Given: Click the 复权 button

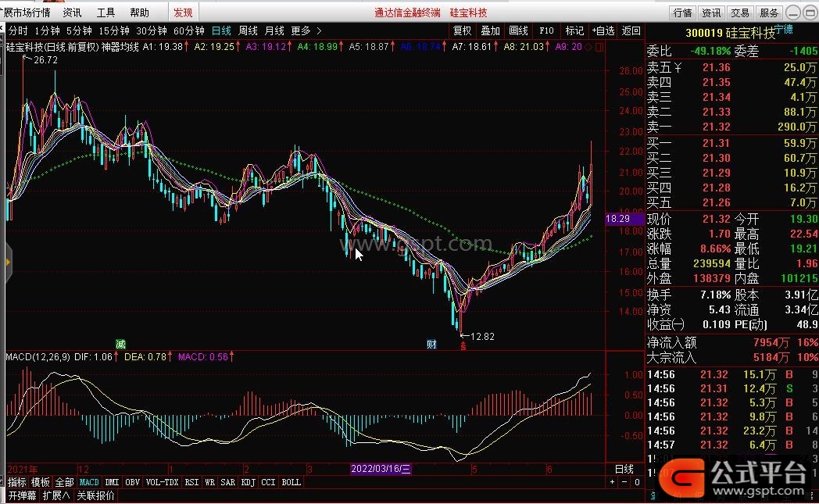Looking at the screenshot, I should (x=463, y=30).
